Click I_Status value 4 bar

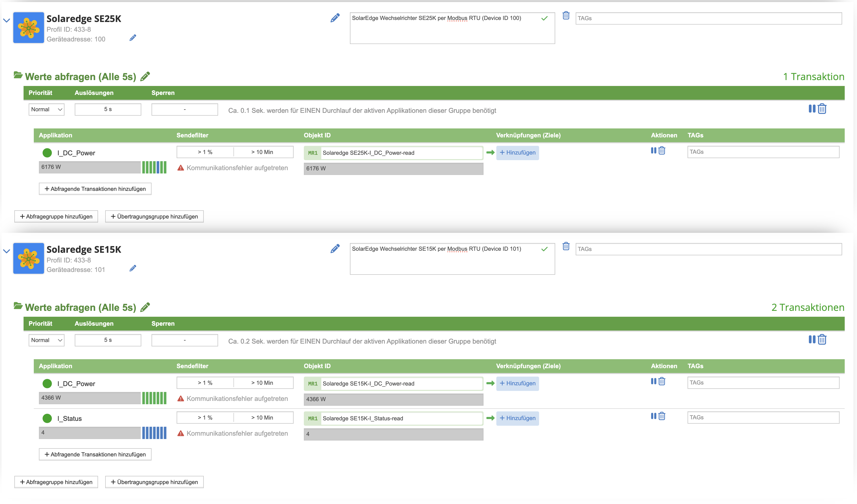(90, 433)
